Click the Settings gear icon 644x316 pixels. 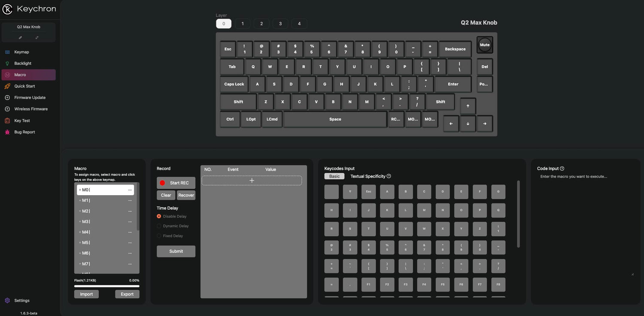click(7, 301)
